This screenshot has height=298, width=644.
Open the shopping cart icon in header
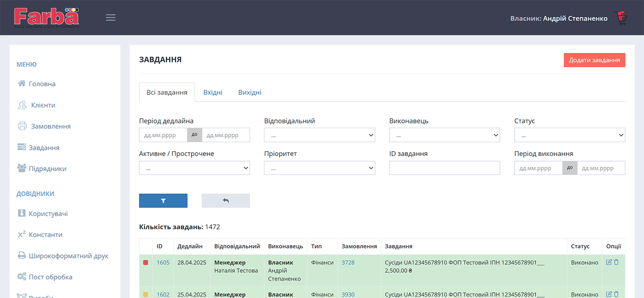[621, 18]
